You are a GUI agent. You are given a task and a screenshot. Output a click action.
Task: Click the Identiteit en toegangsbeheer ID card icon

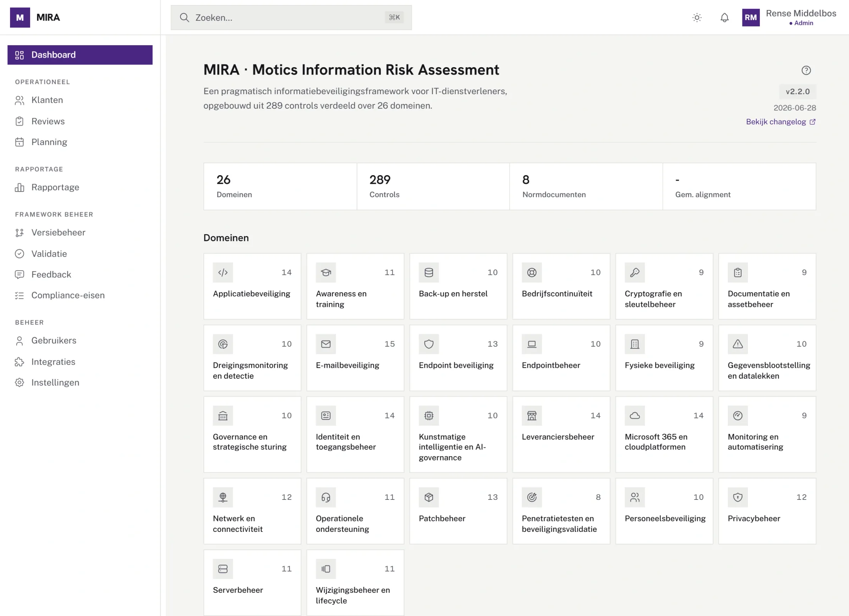pyautogui.click(x=326, y=416)
